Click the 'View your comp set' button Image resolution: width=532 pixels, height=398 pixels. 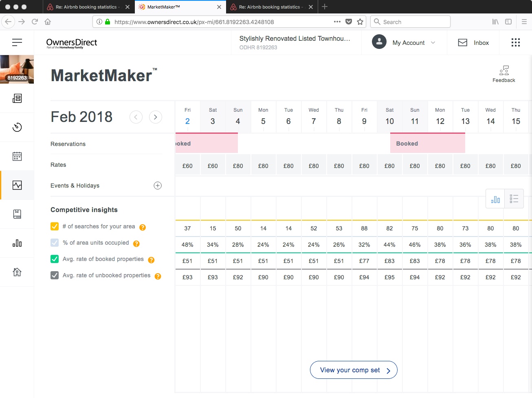354,370
